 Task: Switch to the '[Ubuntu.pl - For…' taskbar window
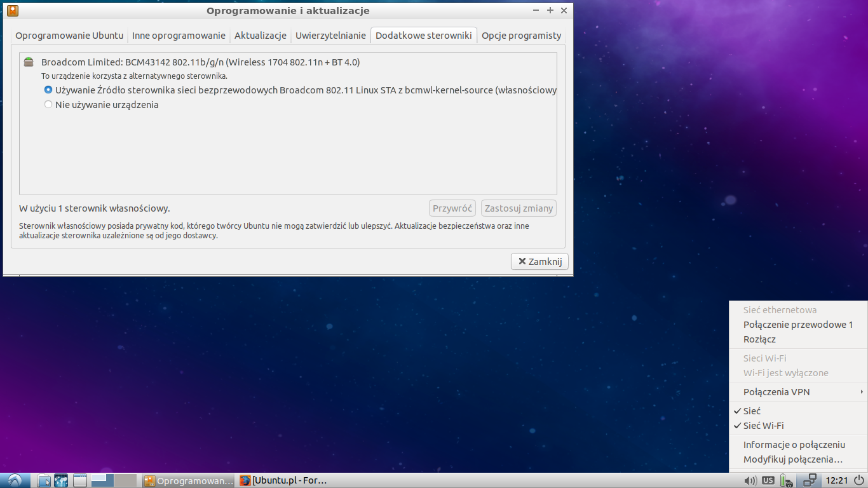coord(283,480)
